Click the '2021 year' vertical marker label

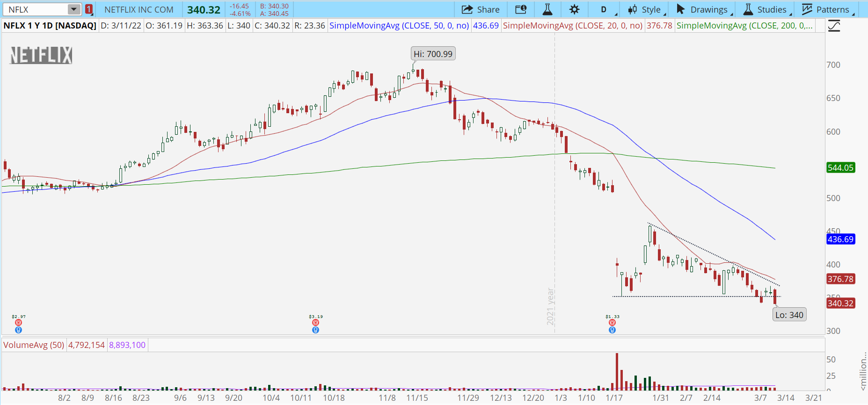coord(550,307)
